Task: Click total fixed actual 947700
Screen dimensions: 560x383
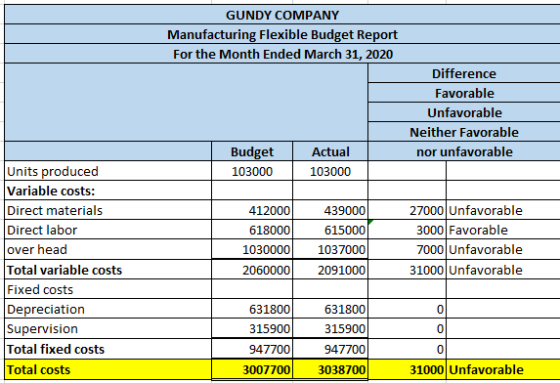Action: pos(330,349)
